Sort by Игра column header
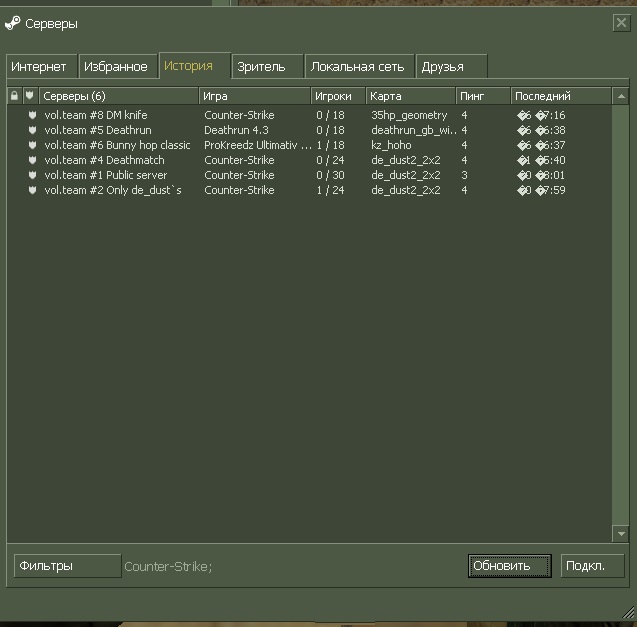The height and width of the screenshot is (627, 637). pos(255,96)
